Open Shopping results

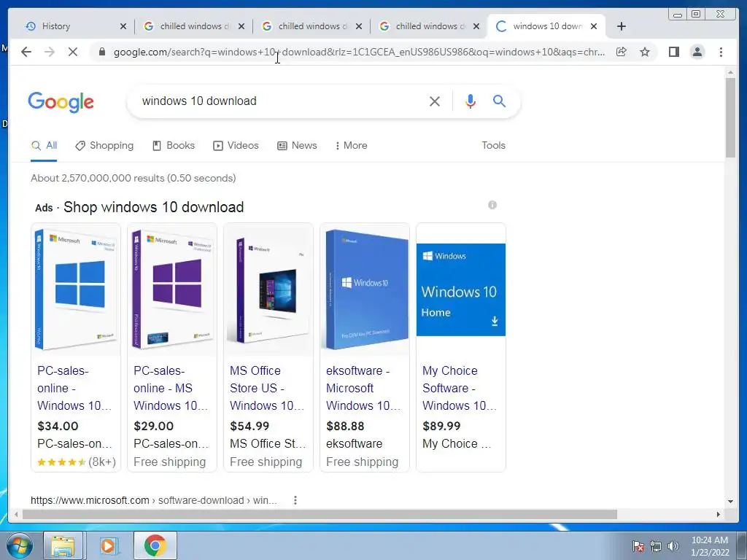click(x=104, y=145)
